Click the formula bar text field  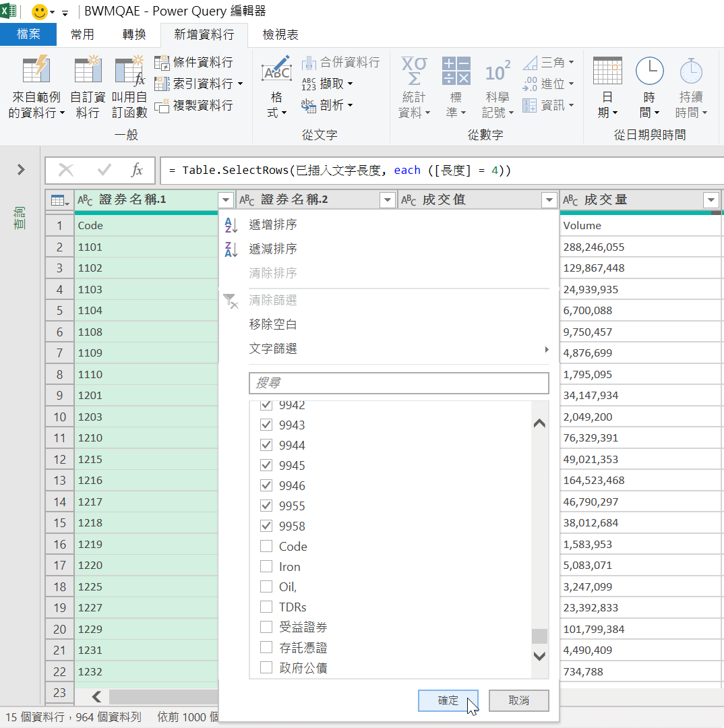(x=441, y=171)
